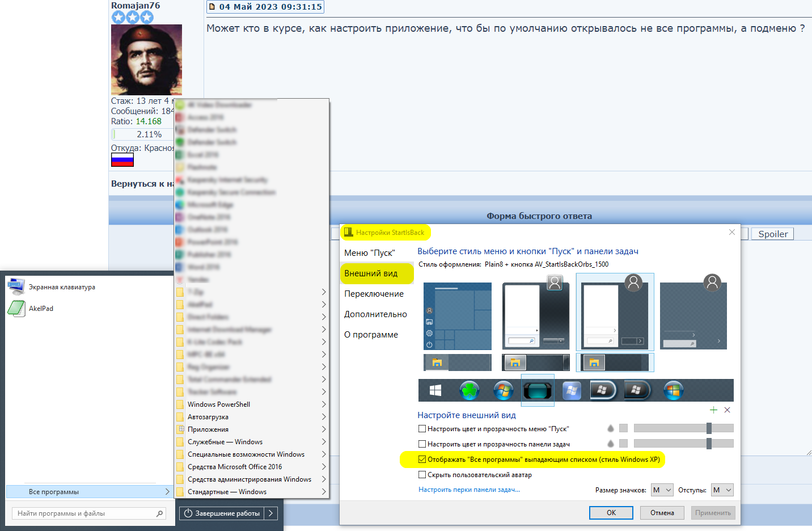Click the droplet icon for Start menu color

click(x=611, y=428)
